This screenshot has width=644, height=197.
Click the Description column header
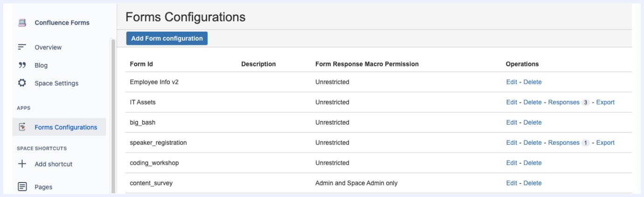(259, 64)
